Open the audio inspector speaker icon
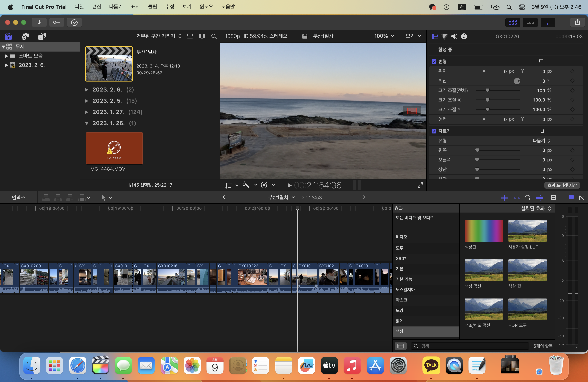588x382 pixels. pyautogui.click(x=454, y=36)
